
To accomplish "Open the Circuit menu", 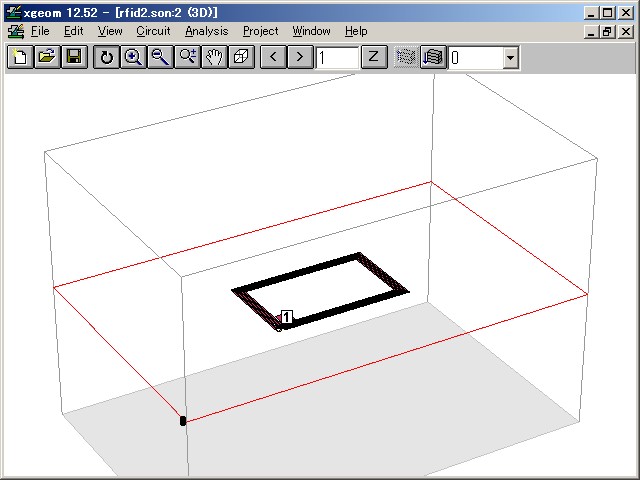I will (x=153, y=31).
